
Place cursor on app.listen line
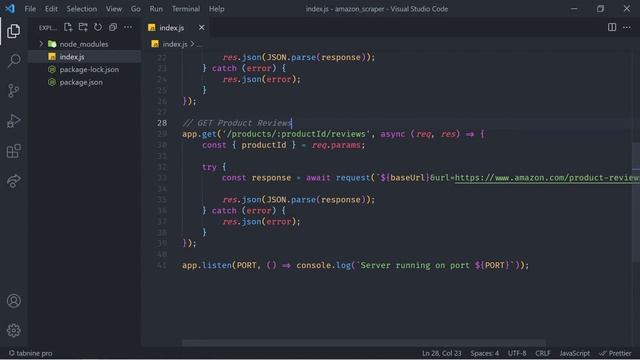coord(355,265)
